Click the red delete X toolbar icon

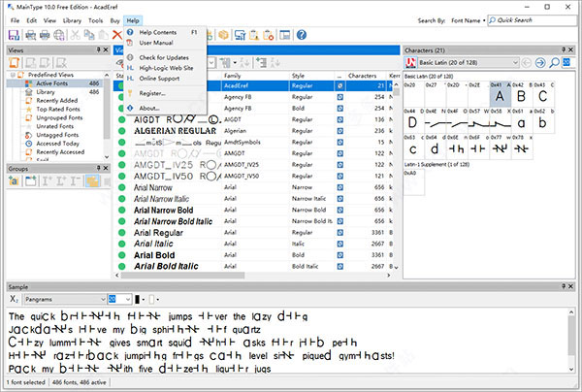[116, 35]
